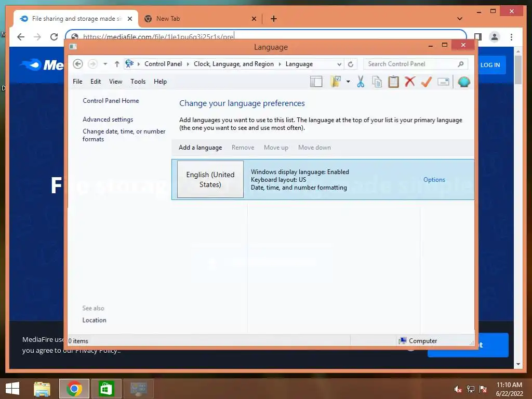Open a new Chrome tab with plus
This screenshot has width=532, height=399.
tap(273, 19)
